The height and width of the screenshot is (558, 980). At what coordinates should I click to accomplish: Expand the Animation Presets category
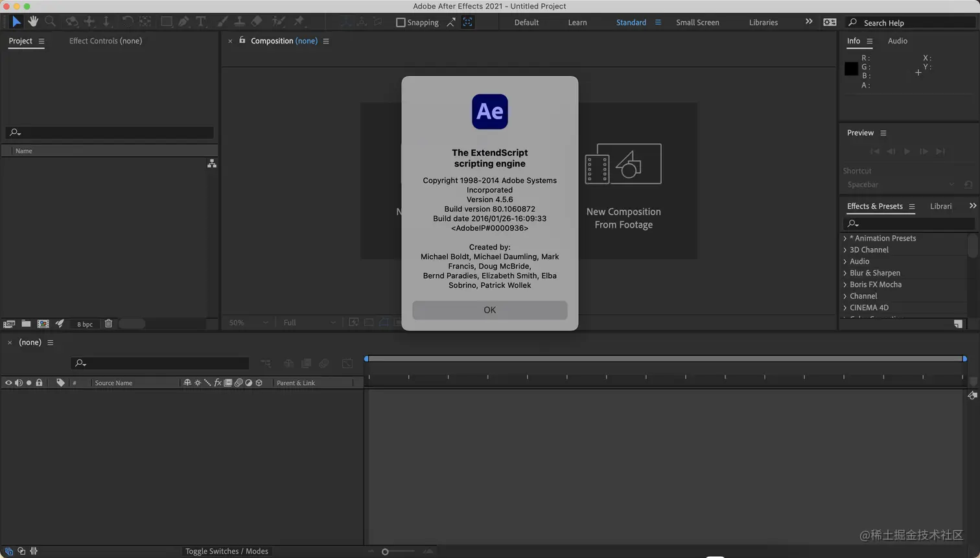(x=845, y=238)
